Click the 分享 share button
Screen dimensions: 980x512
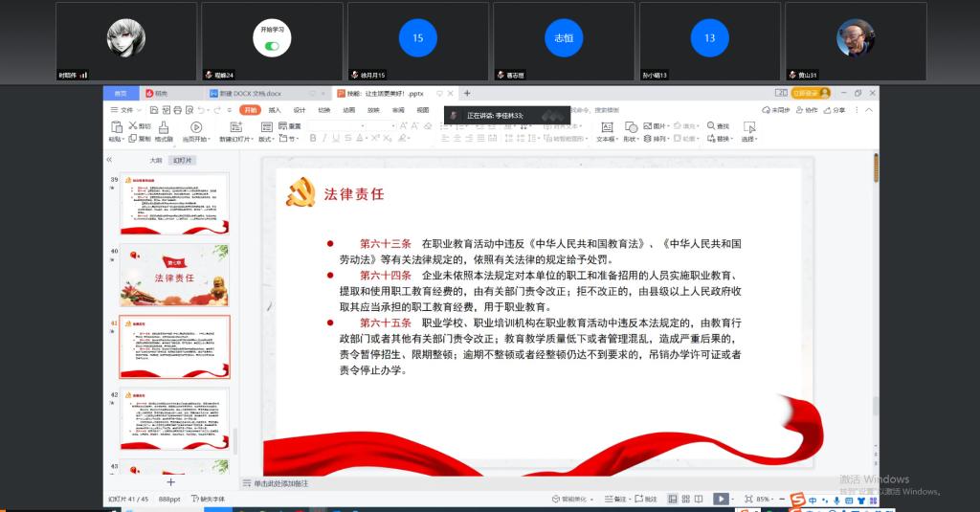[838, 110]
